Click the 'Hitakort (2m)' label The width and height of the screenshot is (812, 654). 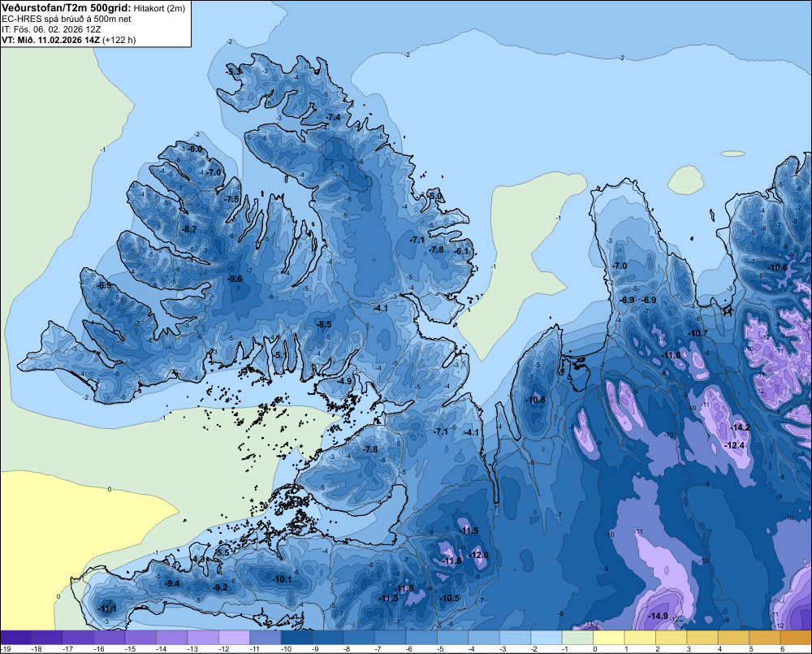[x=159, y=8]
